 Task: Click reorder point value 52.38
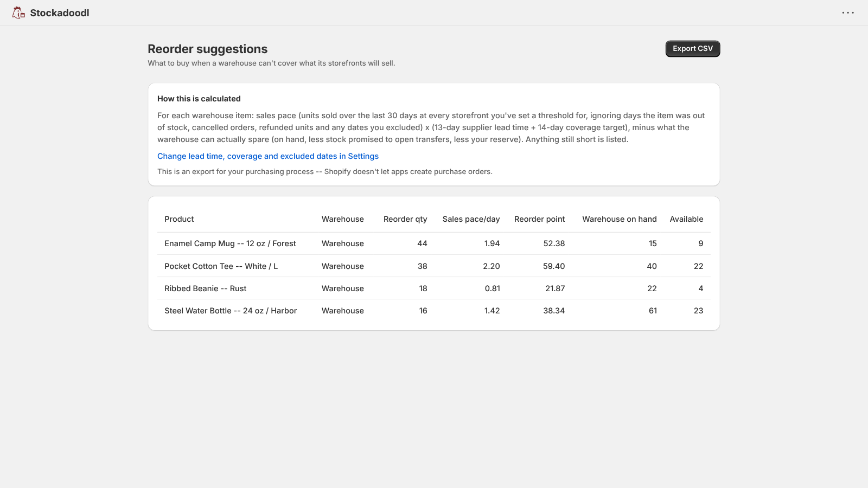[x=554, y=243]
